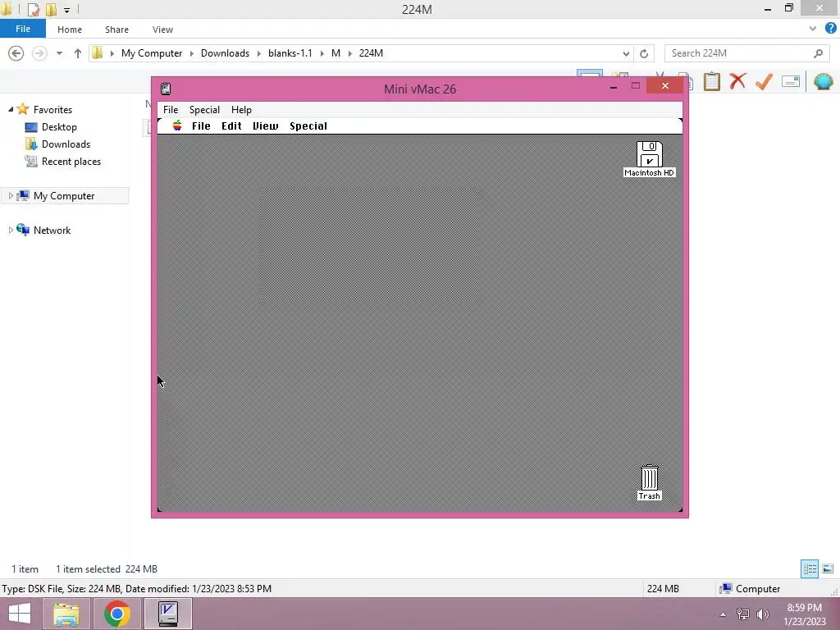Select the Trash icon in Mini vMac
Viewport: 840px width, 630px height.
pos(650,477)
